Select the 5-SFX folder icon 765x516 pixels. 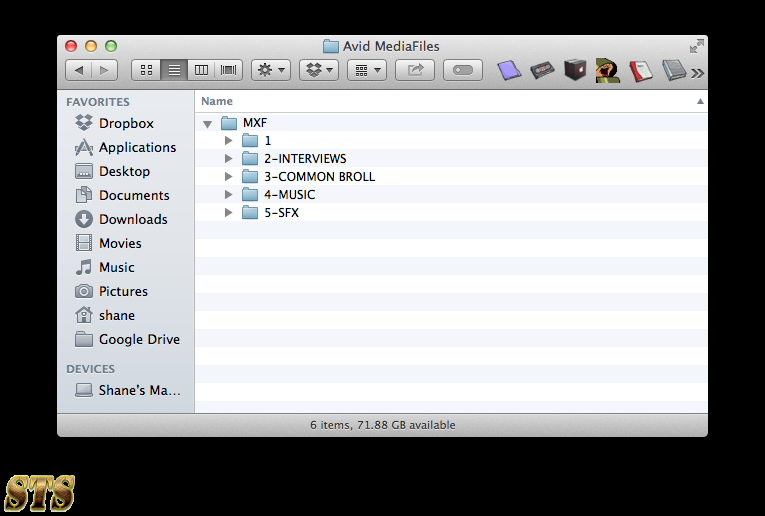coord(250,213)
